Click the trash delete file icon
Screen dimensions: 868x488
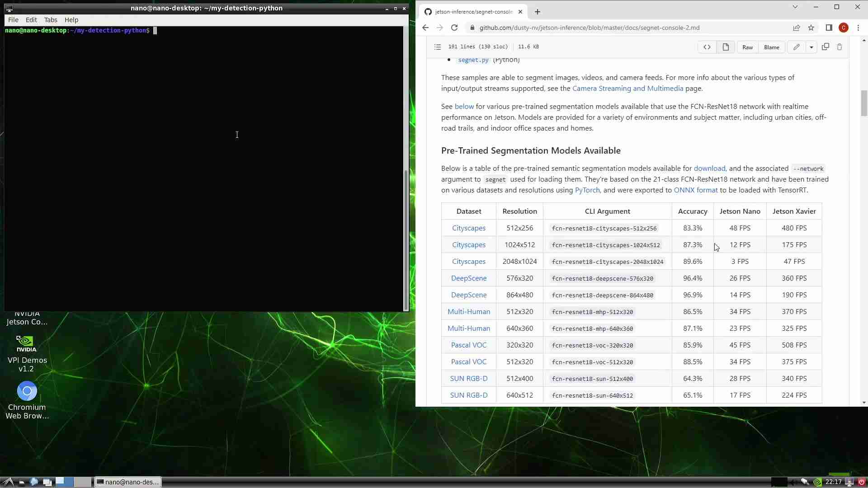840,47
